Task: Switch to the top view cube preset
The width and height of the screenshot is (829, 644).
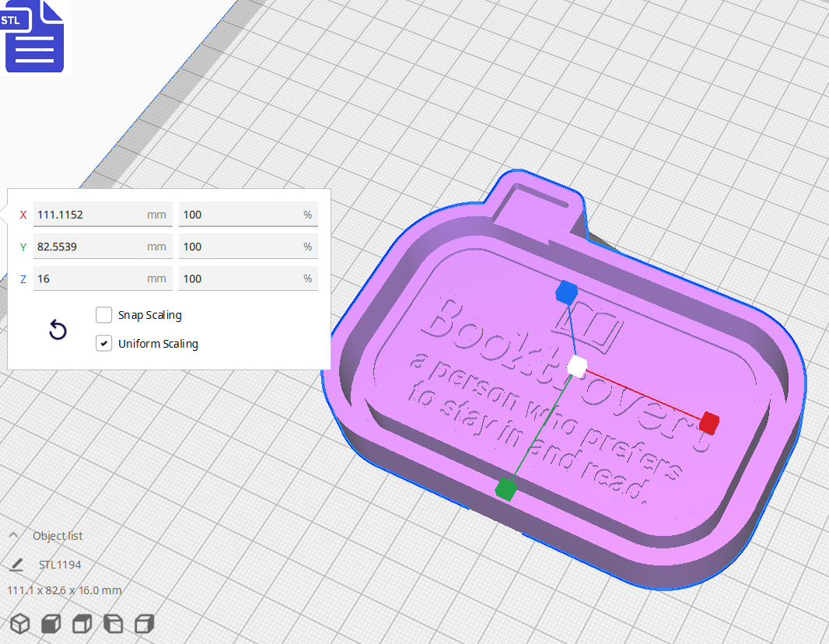Action: pos(82,623)
